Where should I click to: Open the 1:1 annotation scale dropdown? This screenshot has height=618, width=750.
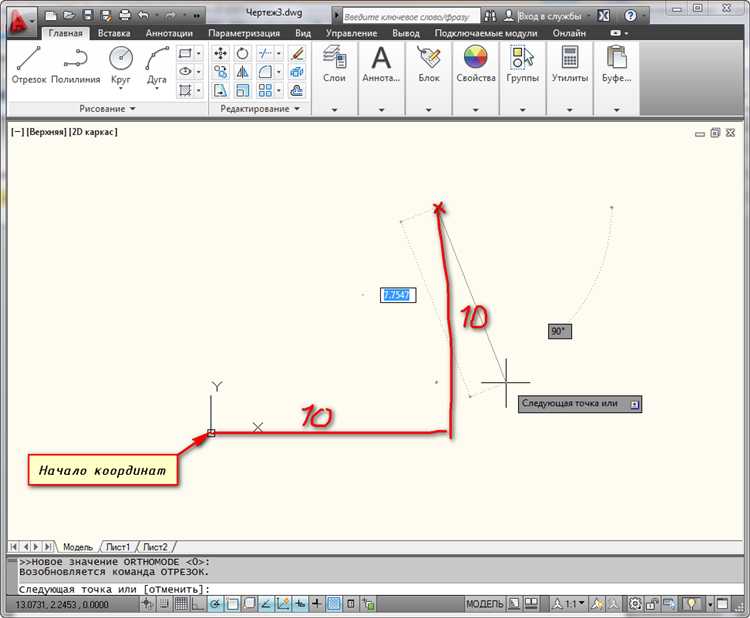pos(569,604)
